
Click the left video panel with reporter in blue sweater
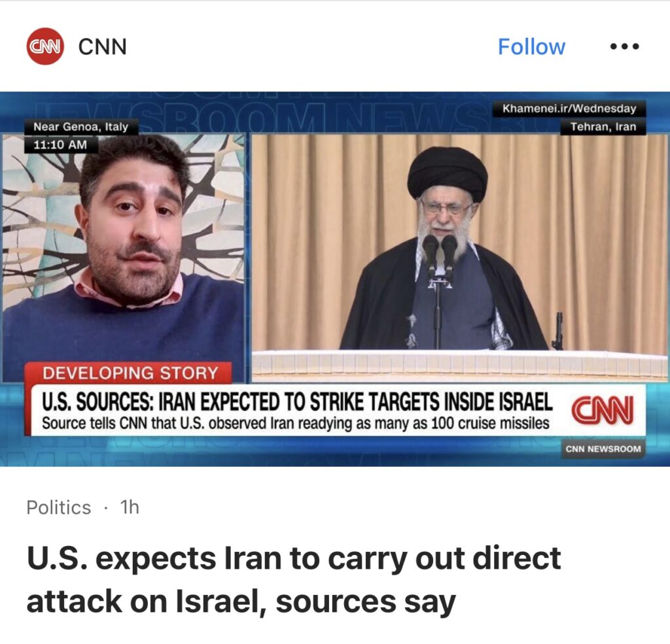click(124, 256)
